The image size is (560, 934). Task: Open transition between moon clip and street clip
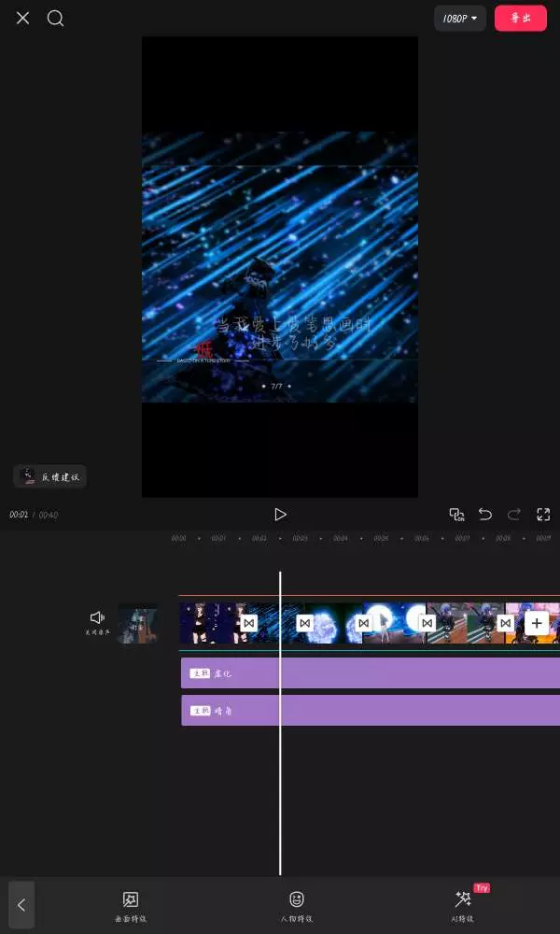(x=427, y=623)
